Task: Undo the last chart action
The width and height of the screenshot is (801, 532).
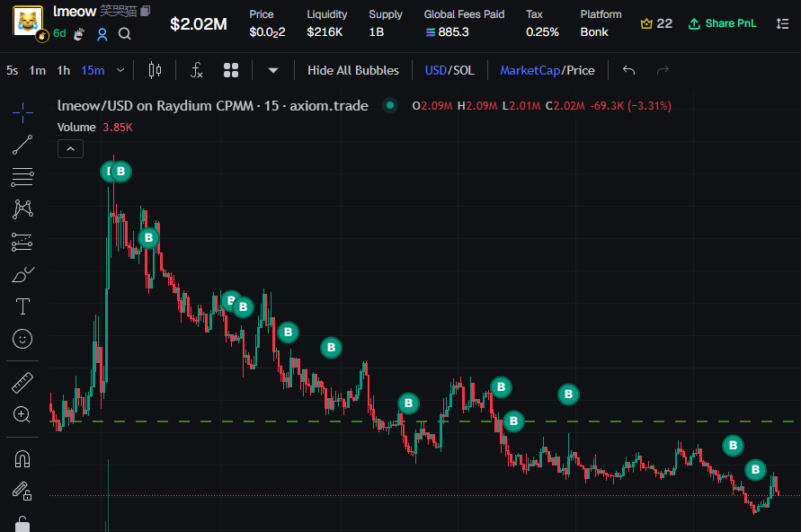Action: pos(629,70)
